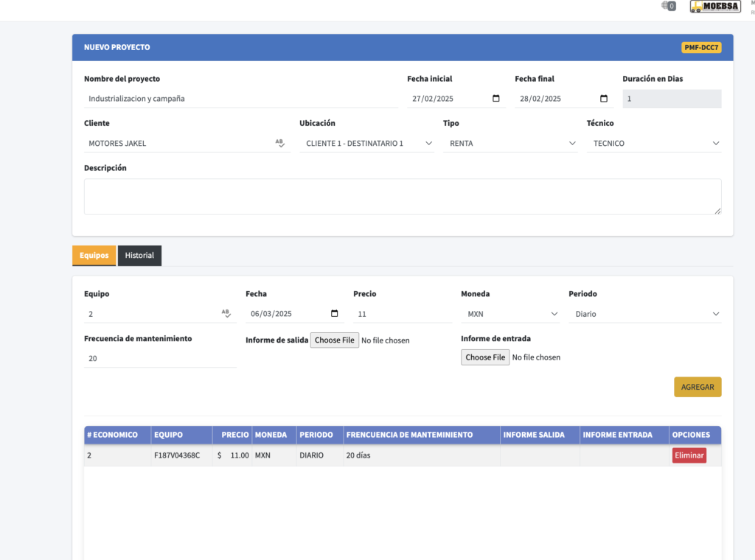Click the MOEBSA forklift logo
The image size is (755, 560).
(714, 7)
